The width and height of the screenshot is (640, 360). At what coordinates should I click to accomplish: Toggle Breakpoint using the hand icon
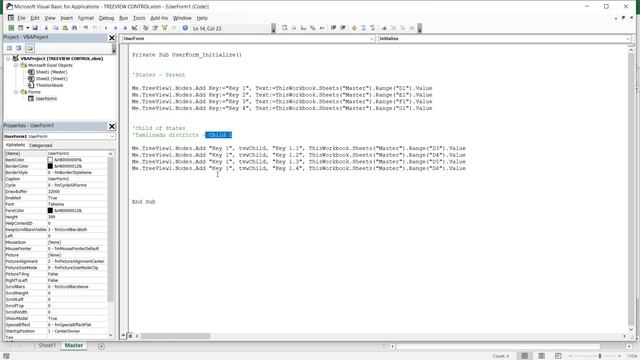(x=354, y=28)
